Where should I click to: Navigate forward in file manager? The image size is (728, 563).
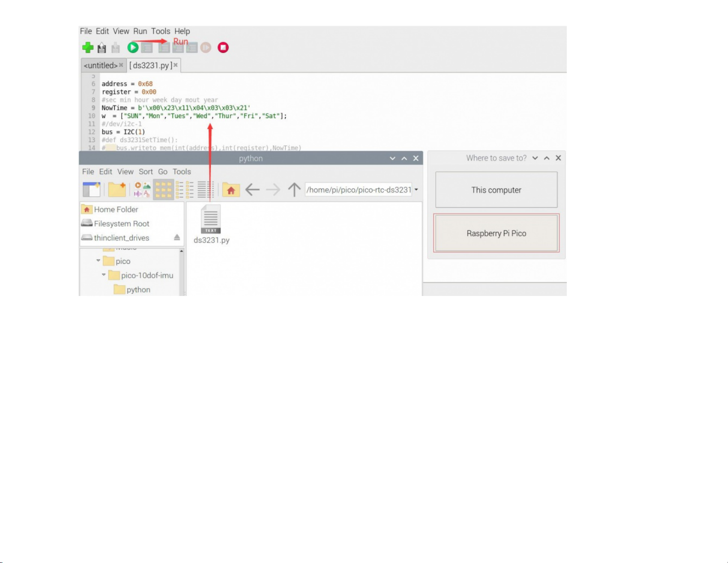(x=273, y=189)
